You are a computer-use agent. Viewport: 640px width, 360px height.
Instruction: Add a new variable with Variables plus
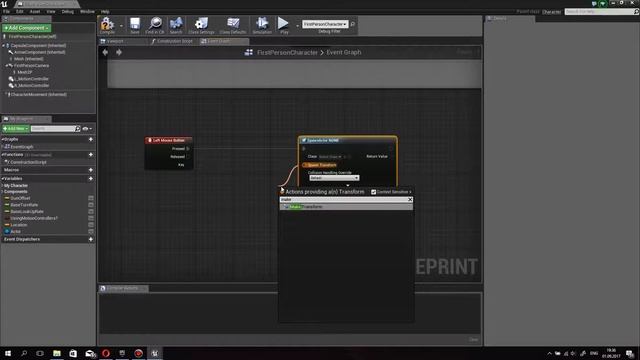[91, 179]
